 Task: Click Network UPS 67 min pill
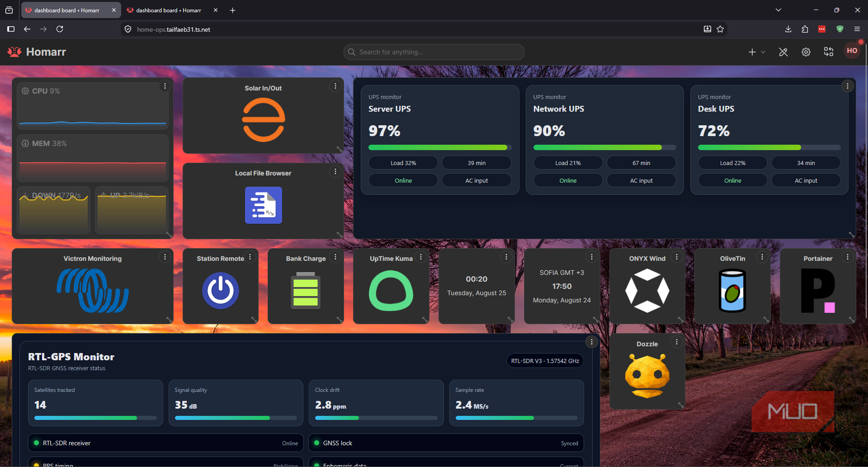[641, 163]
